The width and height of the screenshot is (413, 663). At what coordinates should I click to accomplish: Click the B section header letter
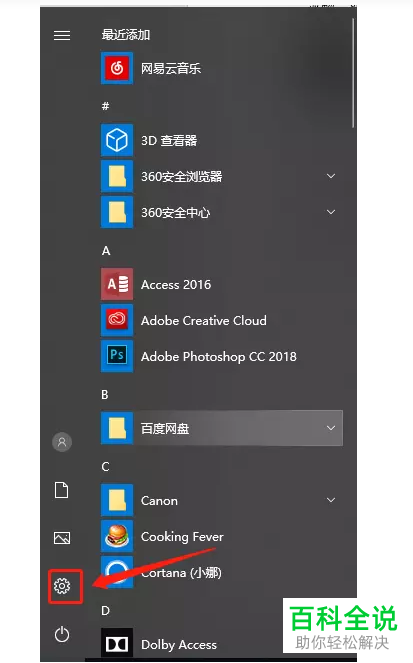click(105, 395)
